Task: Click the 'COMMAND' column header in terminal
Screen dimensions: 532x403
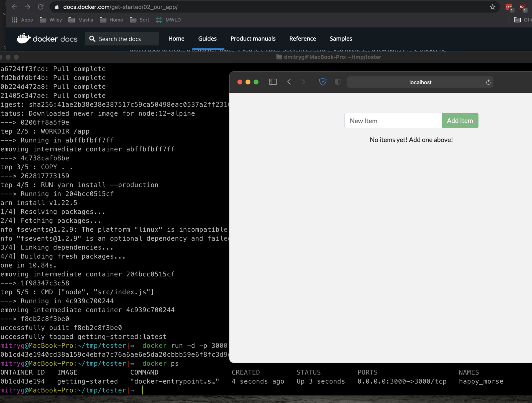Action: [x=144, y=372]
